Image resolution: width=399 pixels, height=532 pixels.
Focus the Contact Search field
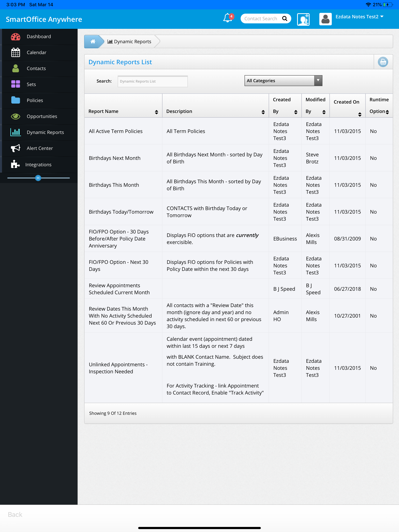(x=261, y=18)
